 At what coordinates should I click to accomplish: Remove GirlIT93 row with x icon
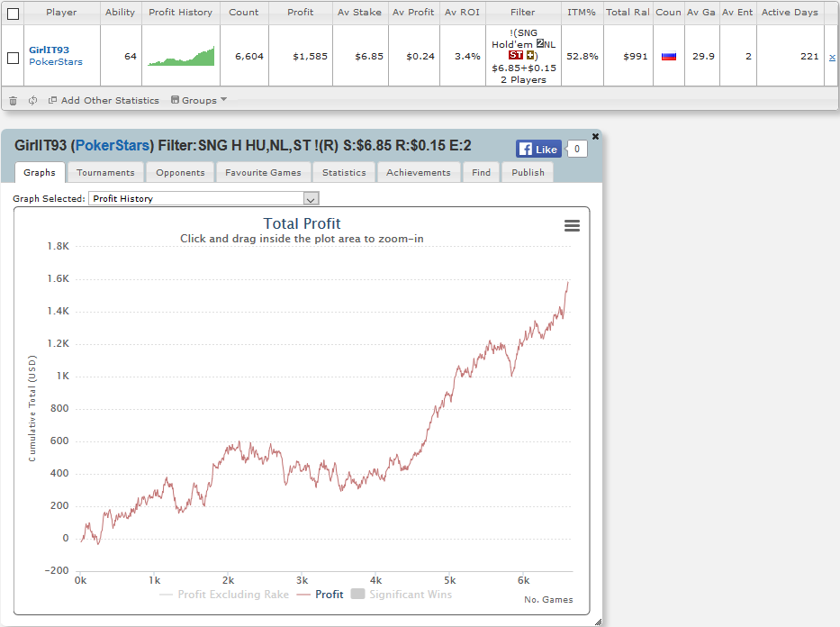(x=832, y=58)
